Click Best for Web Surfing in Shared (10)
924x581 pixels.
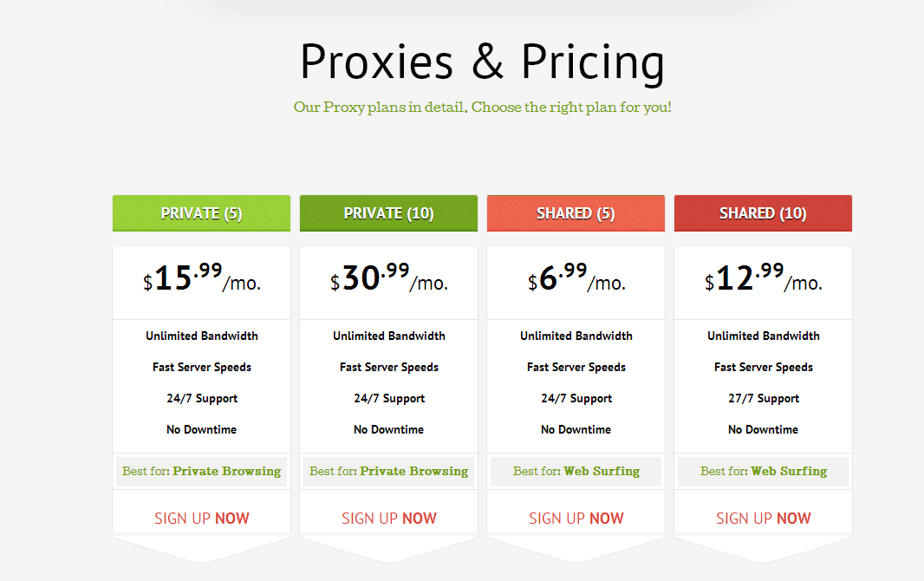(763, 472)
